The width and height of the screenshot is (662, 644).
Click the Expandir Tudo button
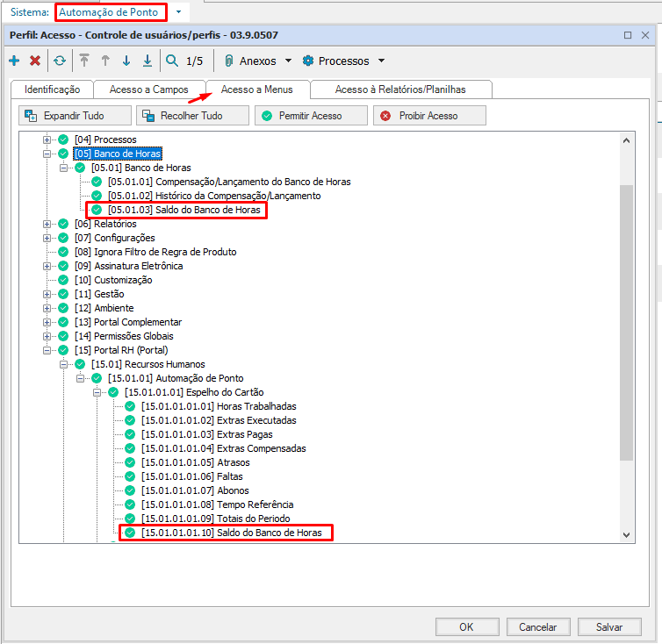point(76,116)
